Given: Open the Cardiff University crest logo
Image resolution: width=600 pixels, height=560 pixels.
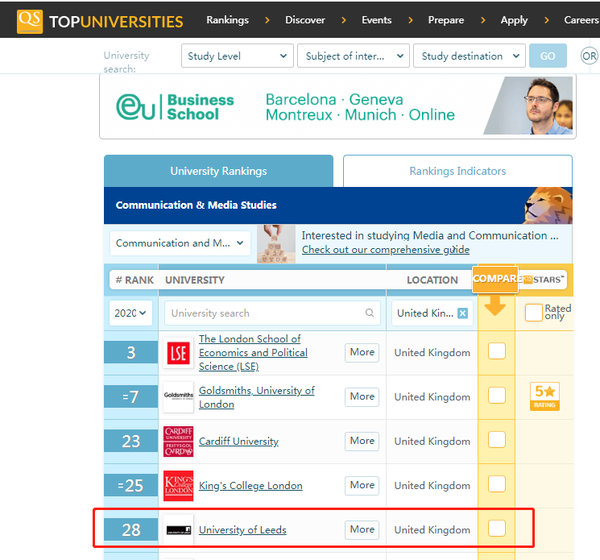Looking at the screenshot, I should pos(178,441).
